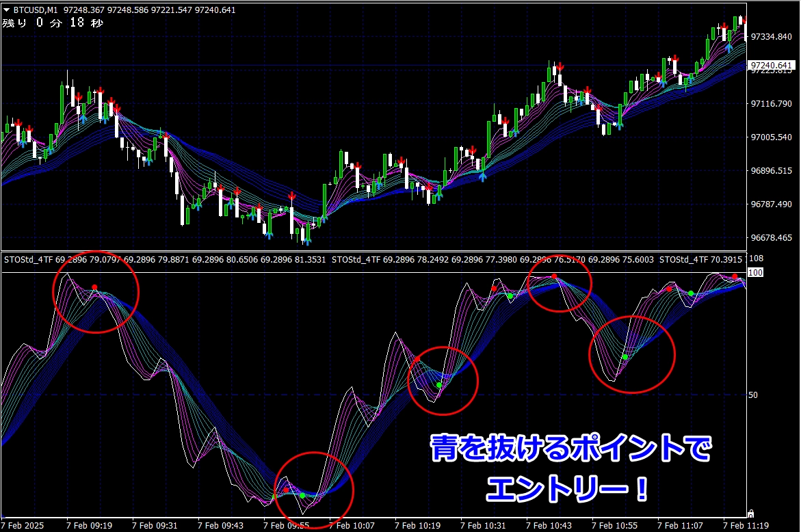801x532 pixels.
Task: Click the 100 level label of the oscillator
Action: point(757,272)
